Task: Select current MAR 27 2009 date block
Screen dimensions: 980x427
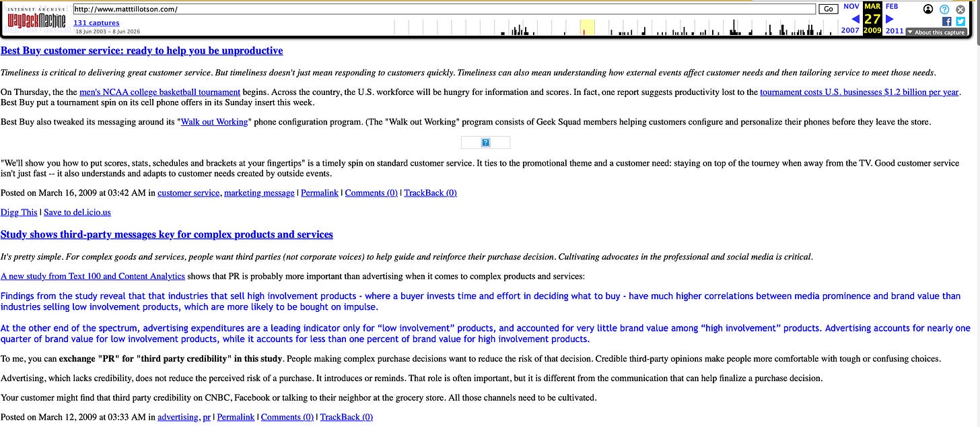Action: click(872, 18)
